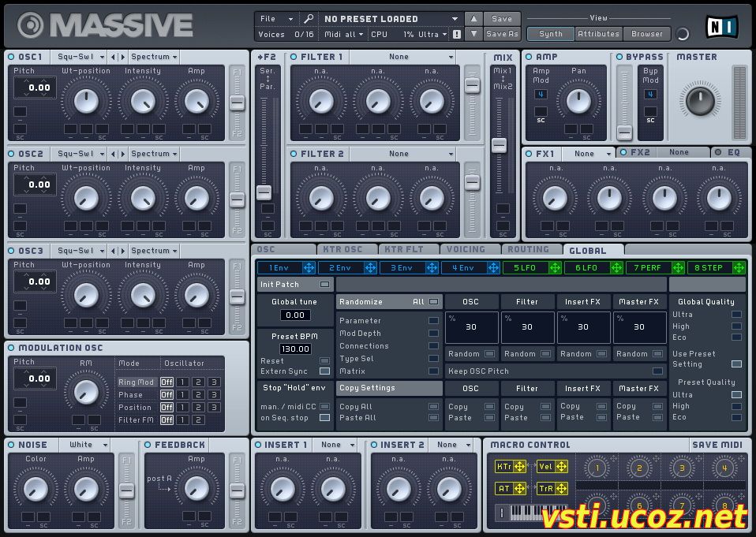Click the Preset BPM value field

pyautogui.click(x=295, y=349)
